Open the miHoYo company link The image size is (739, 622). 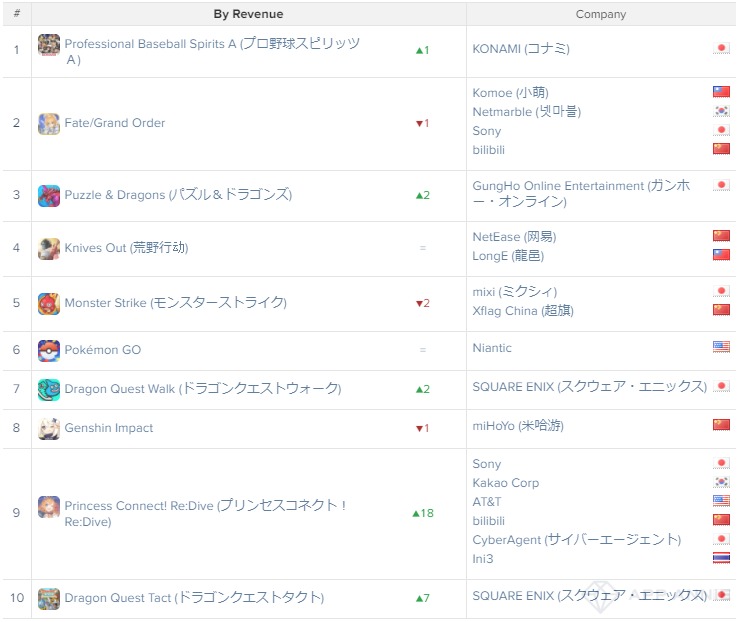pyautogui.click(x=518, y=426)
